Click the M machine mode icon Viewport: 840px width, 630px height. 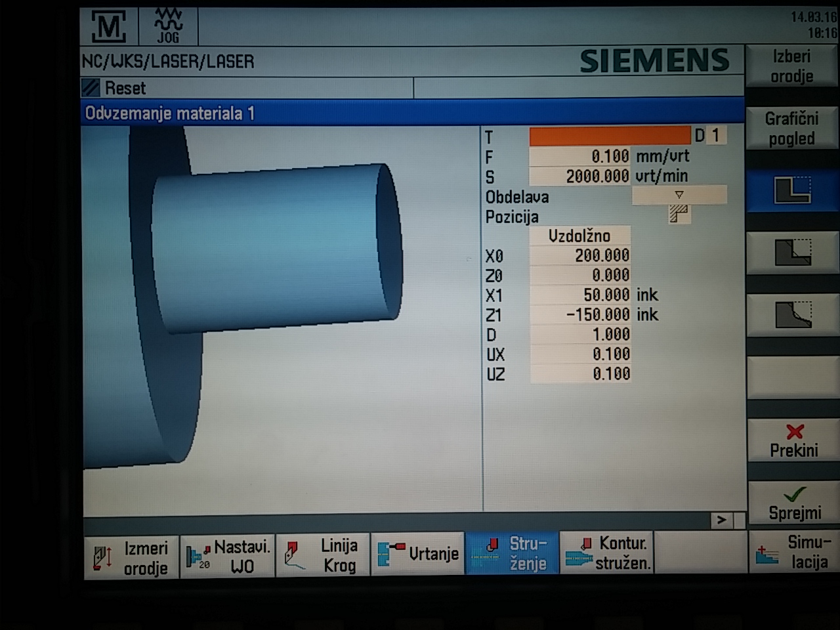(x=108, y=27)
